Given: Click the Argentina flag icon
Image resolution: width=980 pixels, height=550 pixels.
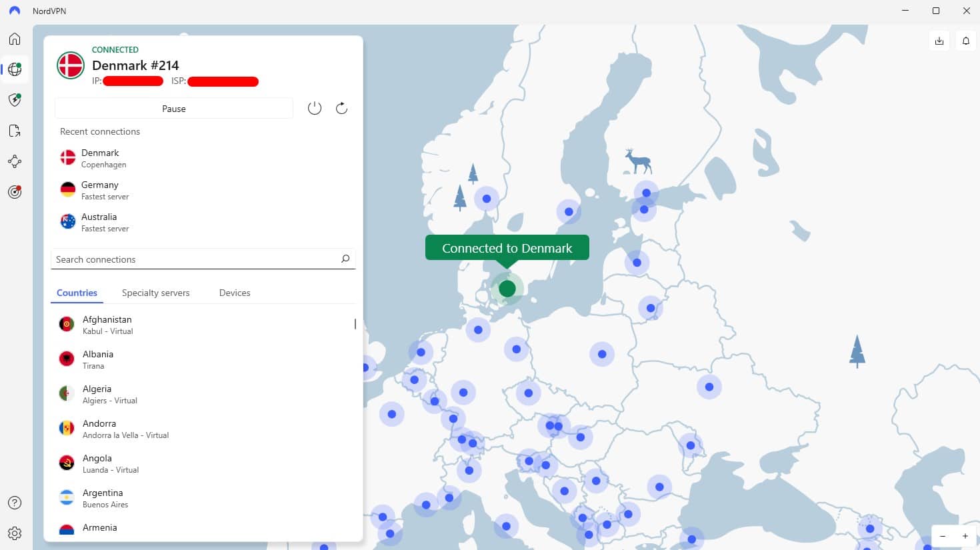Looking at the screenshot, I should 67,497.
